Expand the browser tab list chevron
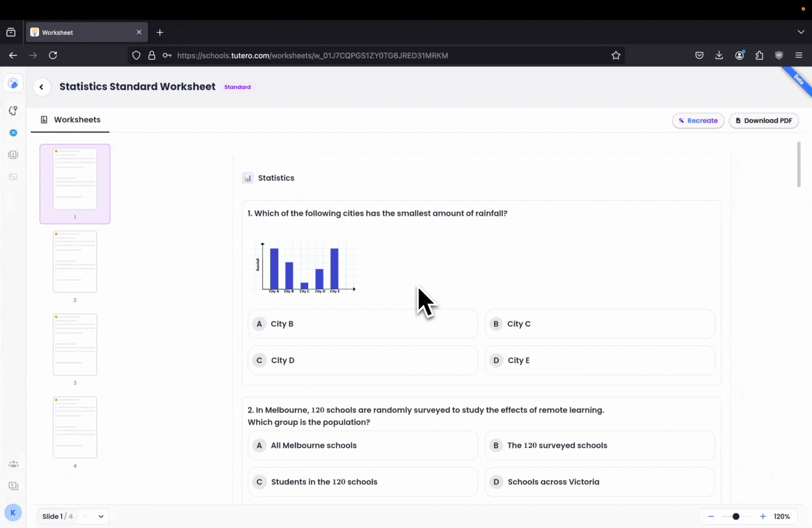The height and width of the screenshot is (528, 812). (801, 32)
